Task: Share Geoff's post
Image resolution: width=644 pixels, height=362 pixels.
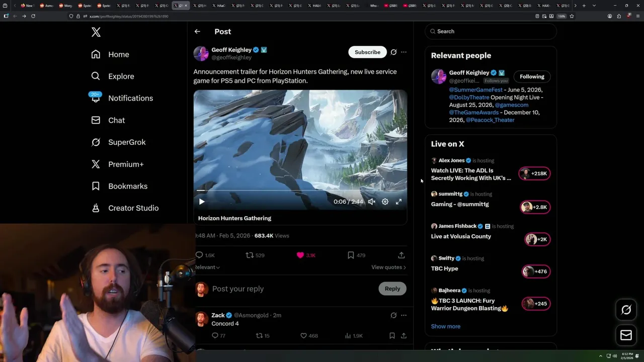Action: [401, 255]
